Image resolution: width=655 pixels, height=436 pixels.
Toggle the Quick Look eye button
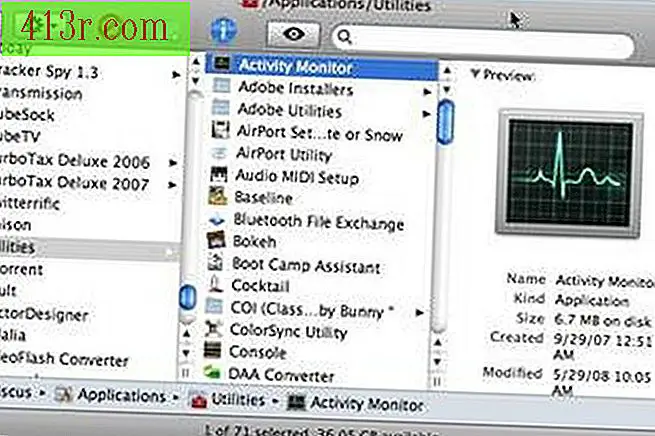tap(294, 34)
